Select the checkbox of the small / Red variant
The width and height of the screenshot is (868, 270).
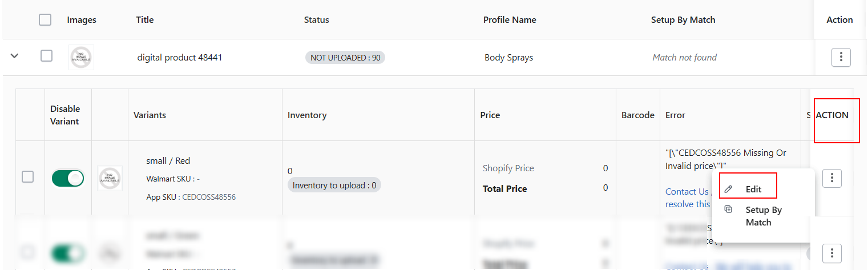pos(27,177)
